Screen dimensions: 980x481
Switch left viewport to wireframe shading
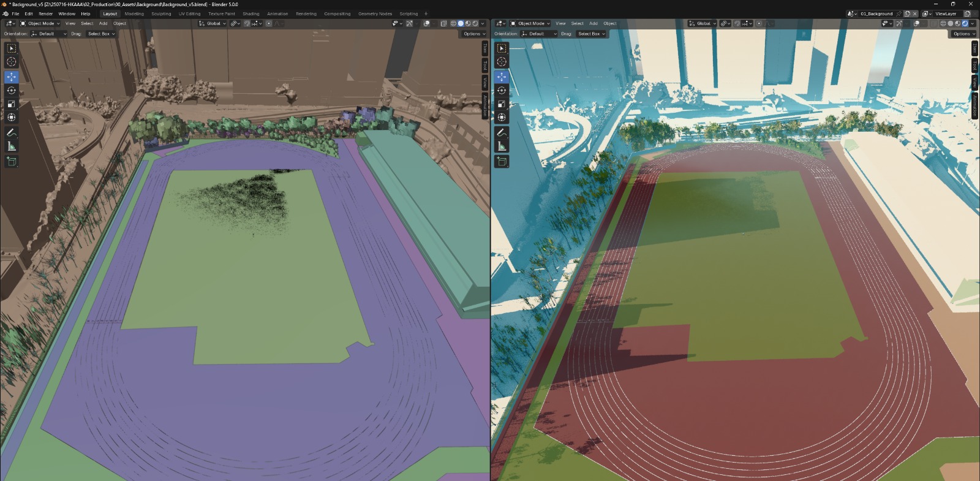[453, 23]
